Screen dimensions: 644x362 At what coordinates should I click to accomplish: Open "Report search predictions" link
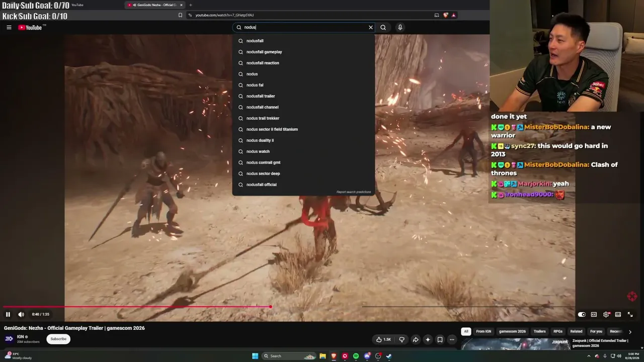click(x=354, y=192)
